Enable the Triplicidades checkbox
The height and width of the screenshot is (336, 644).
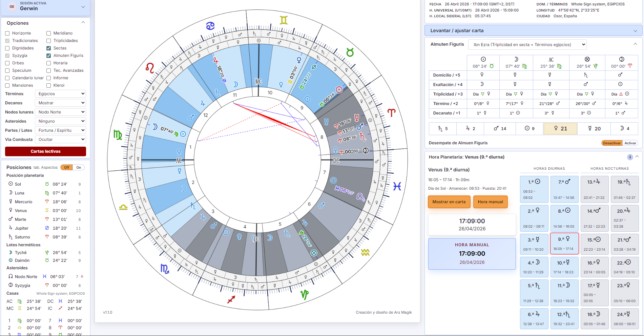tap(49, 41)
